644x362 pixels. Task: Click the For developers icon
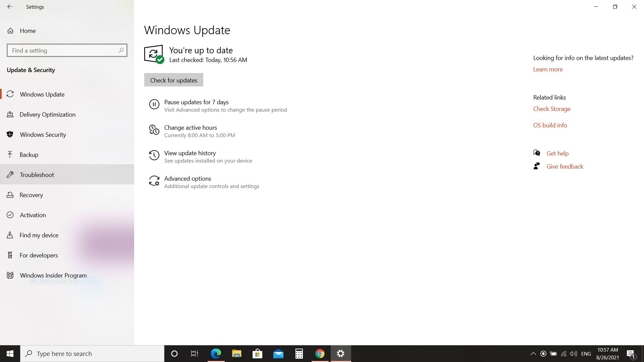coord(10,255)
